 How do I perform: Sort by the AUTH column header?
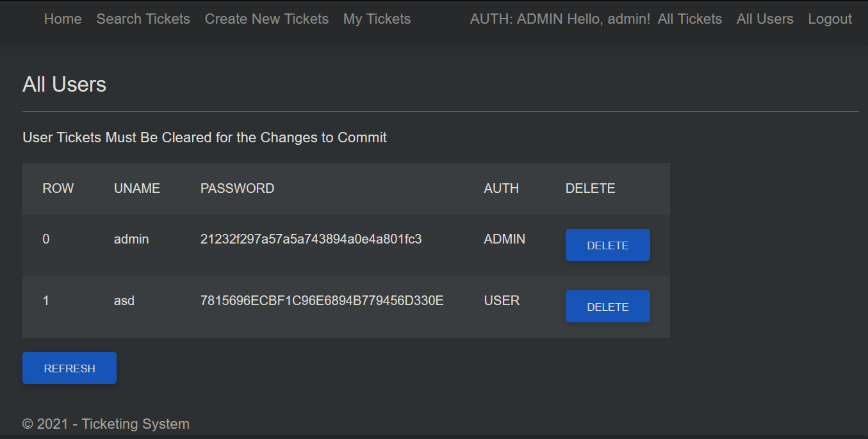click(x=501, y=188)
